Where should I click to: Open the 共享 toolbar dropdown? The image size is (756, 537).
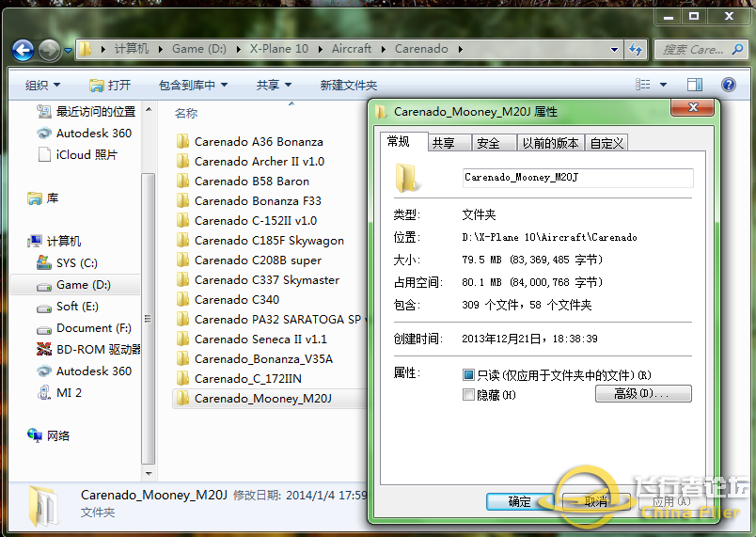tap(274, 86)
